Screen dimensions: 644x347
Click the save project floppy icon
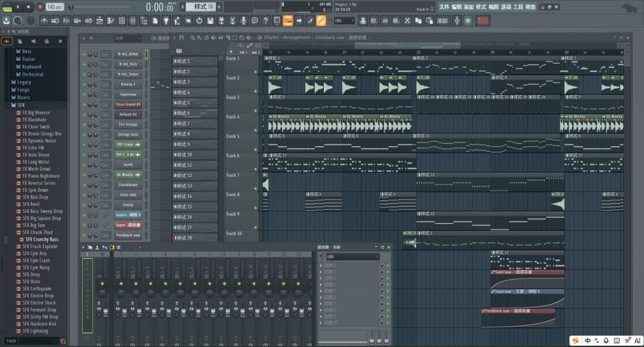[210, 20]
